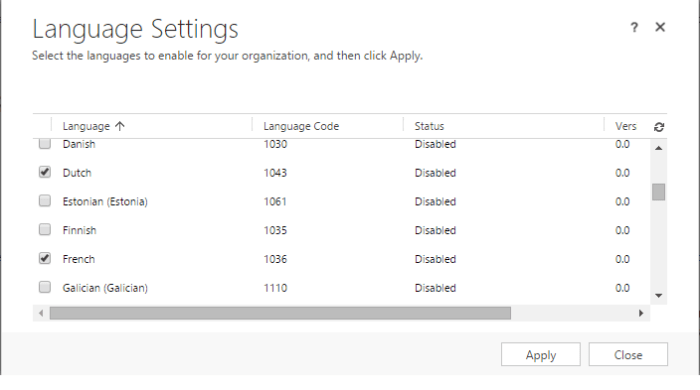The image size is (700, 390).
Task: Click the Apply button
Action: (541, 354)
